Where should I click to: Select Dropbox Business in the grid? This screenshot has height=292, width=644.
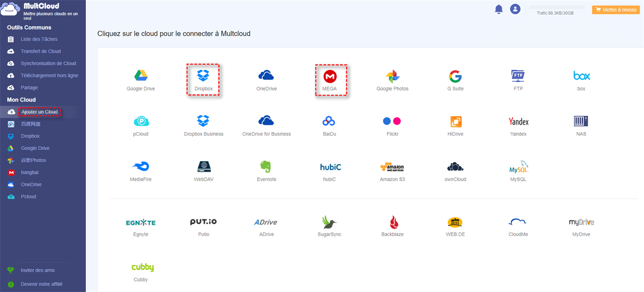tap(203, 121)
